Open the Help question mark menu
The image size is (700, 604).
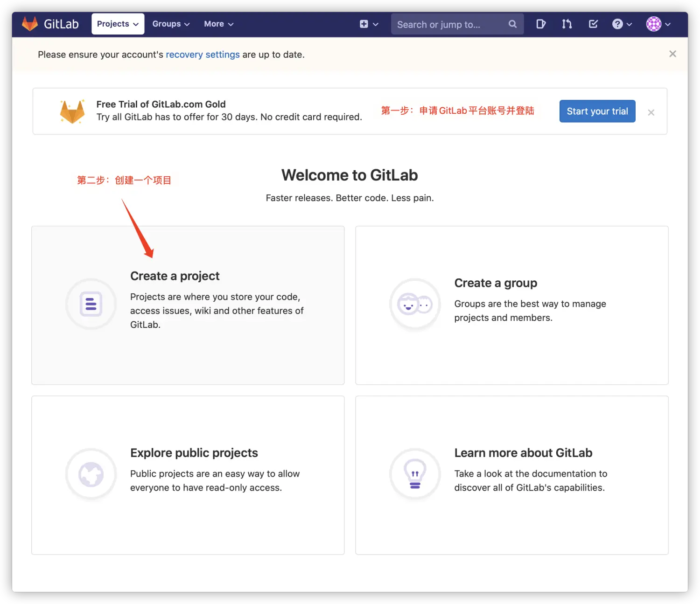pyautogui.click(x=622, y=24)
